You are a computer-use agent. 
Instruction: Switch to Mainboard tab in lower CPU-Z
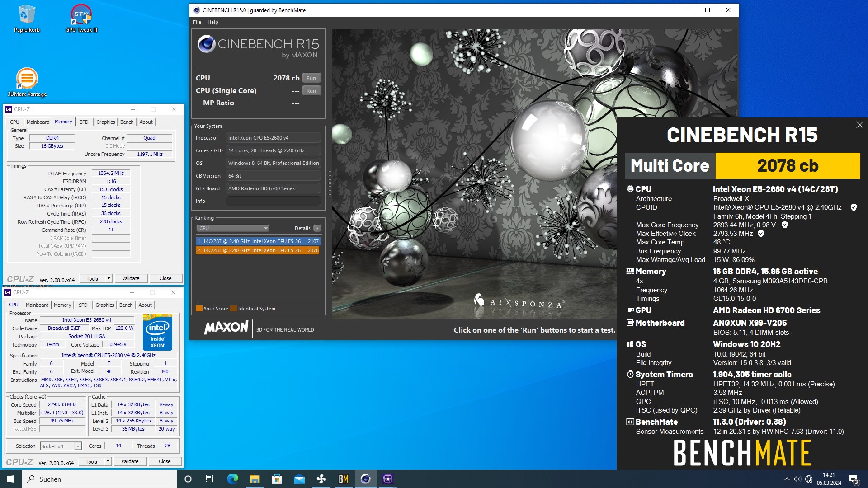point(37,305)
